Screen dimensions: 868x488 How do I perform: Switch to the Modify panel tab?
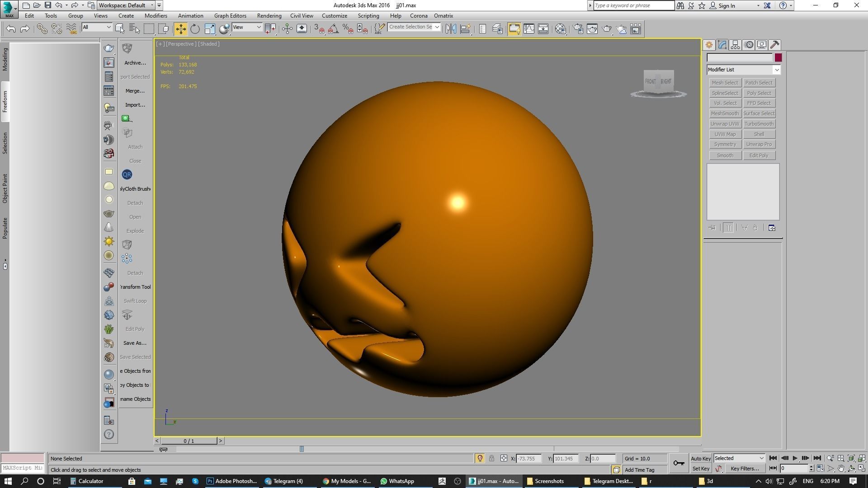722,45
